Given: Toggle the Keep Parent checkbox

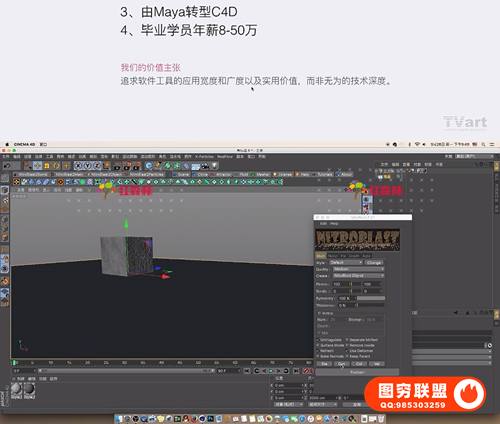Looking at the screenshot, I should pyautogui.click(x=348, y=356).
